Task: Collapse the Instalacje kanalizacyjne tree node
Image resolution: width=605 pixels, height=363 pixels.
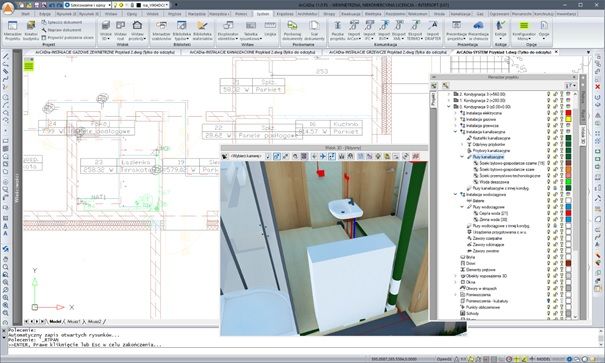Action: click(x=455, y=132)
